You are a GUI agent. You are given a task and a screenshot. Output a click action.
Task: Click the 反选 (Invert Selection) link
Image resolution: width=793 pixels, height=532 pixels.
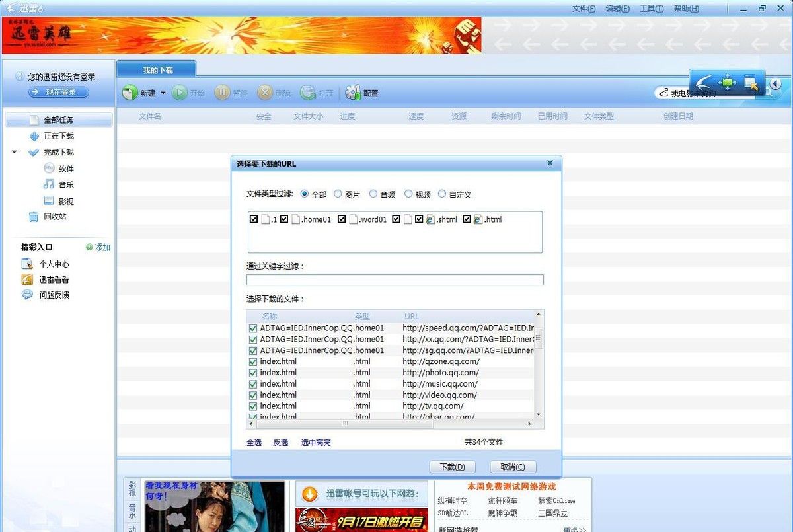[280, 443]
